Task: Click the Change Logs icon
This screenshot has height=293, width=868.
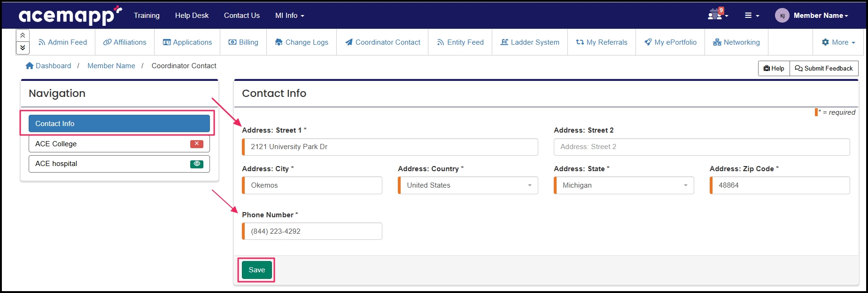Action: tap(279, 42)
